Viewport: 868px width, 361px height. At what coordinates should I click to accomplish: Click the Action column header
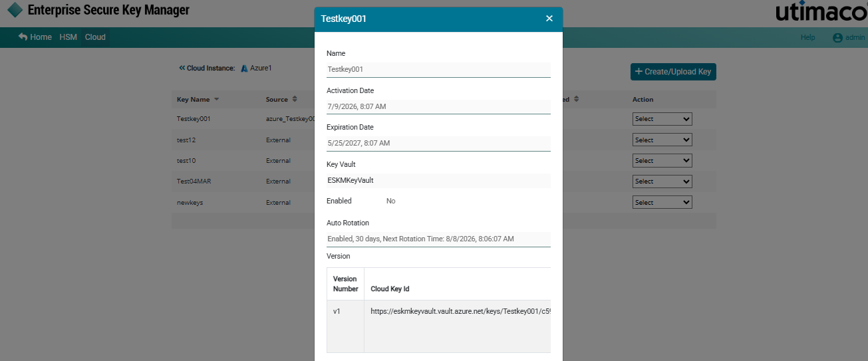(643, 100)
